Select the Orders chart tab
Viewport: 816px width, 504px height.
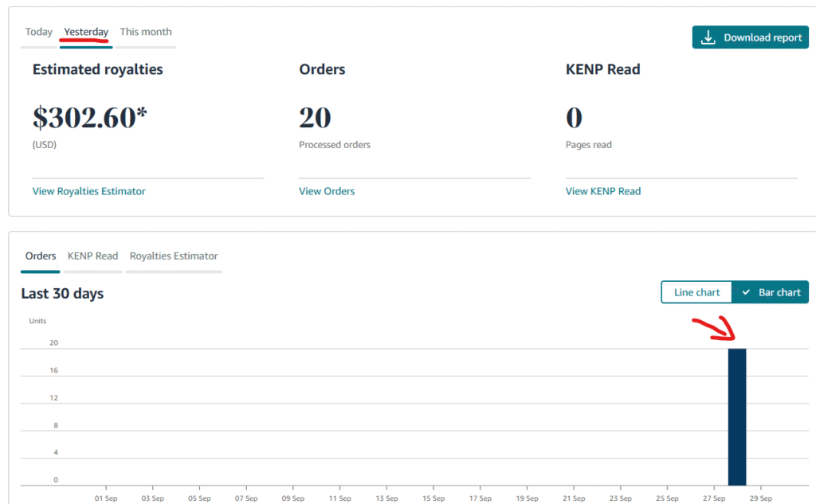click(41, 256)
